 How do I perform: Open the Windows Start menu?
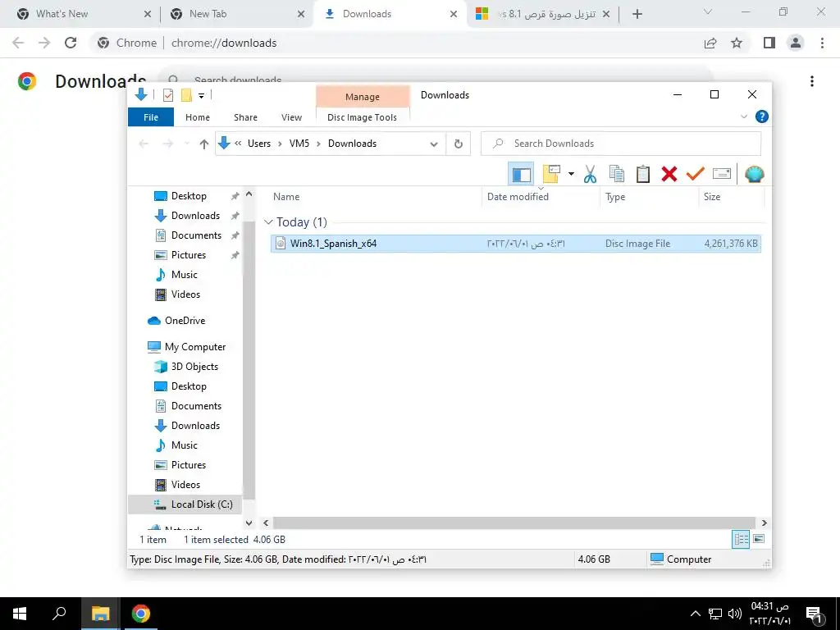point(20,614)
